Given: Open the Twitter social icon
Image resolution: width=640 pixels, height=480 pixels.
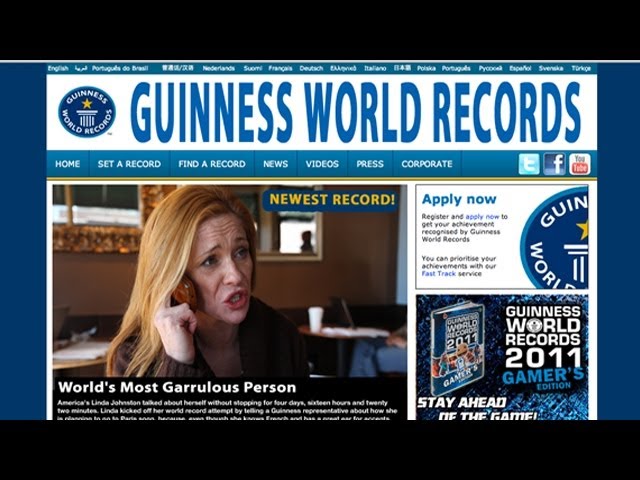Looking at the screenshot, I should (x=529, y=164).
